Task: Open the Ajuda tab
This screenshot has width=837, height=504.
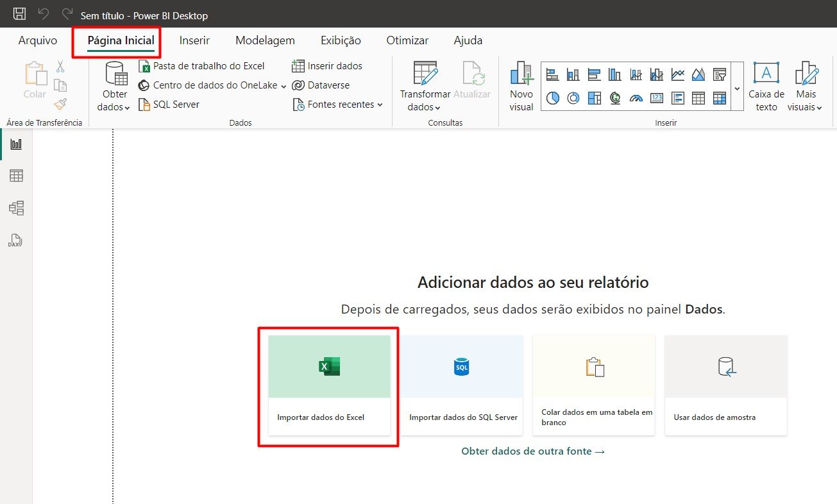Action: coord(468,40)
